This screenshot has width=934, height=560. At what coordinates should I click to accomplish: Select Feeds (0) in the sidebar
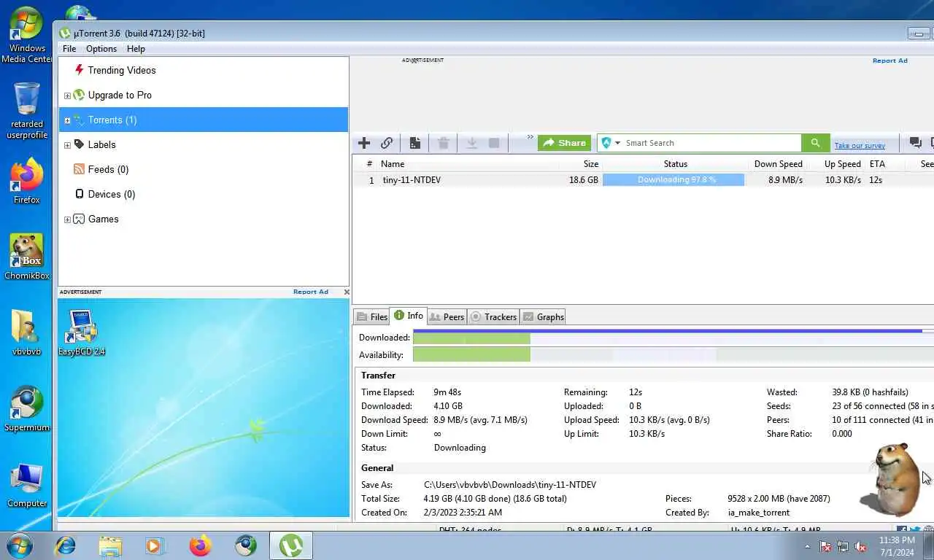(x=108, y=169)
